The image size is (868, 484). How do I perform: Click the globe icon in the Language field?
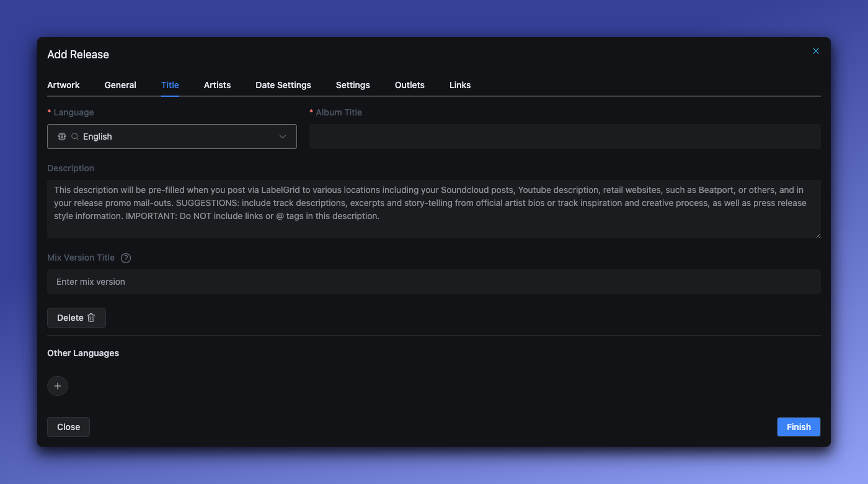coord(62,137)
